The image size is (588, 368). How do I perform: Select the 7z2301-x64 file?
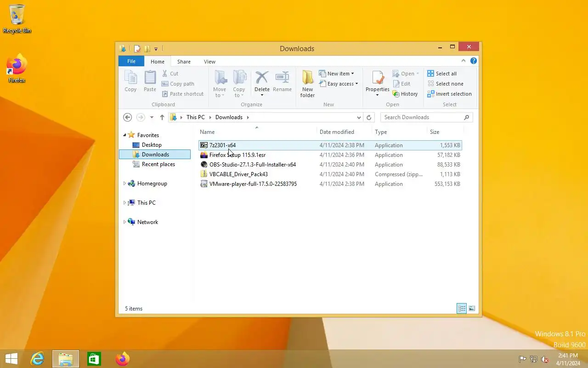(330, 145)
